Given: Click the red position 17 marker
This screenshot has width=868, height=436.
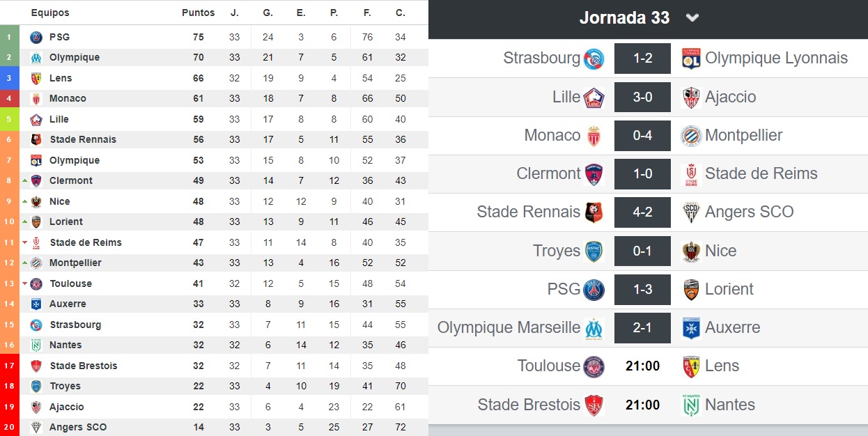Looking at the screenshot, I should pos(10,366).
